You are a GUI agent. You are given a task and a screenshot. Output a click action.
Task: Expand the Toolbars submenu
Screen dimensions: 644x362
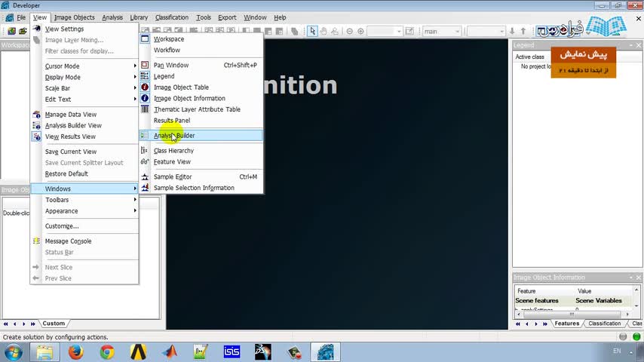84,200
